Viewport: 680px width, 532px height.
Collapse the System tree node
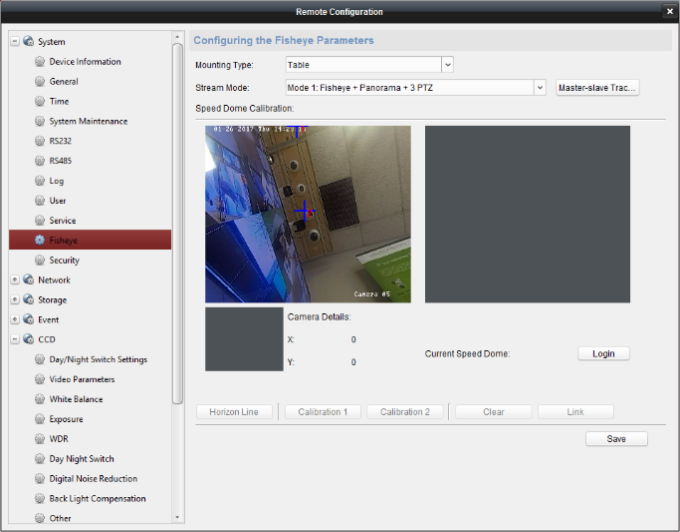(x=15, y=42)
